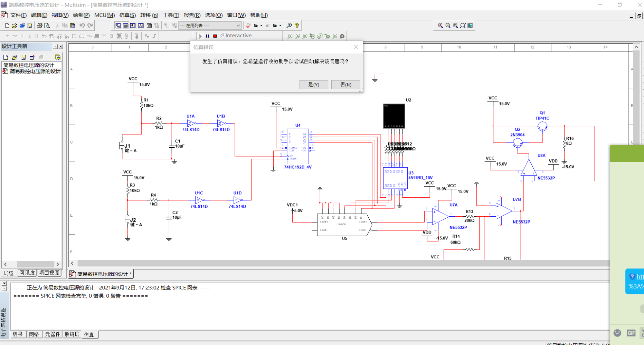Click the MISC component group icon

[x=89, y=36]
